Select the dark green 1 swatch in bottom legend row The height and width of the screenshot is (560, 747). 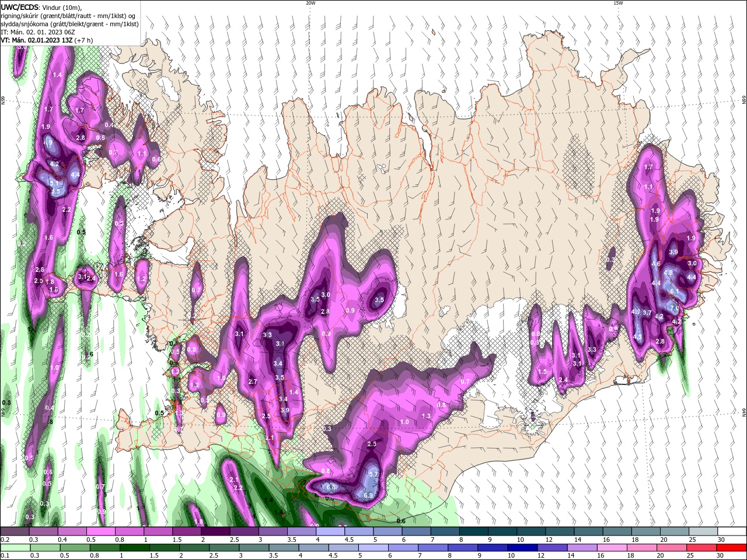click(x=135, y=548)
